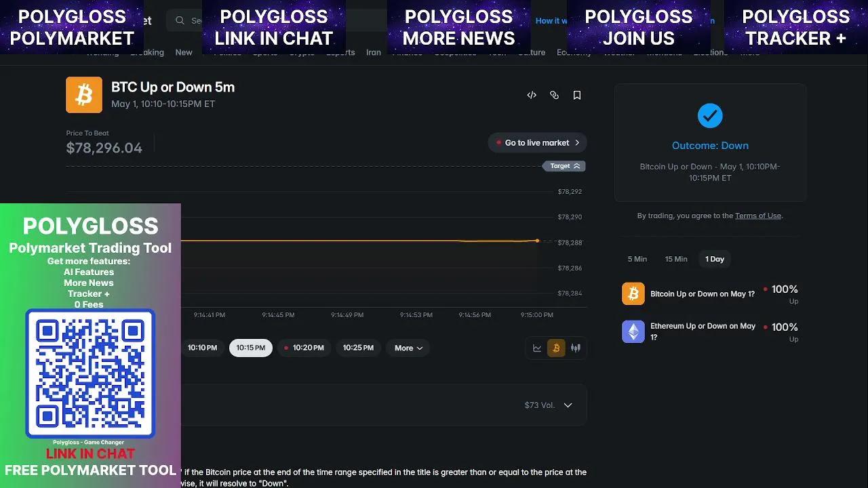This screenshot has width=868, height=488.
Task: Click the orange Bitcoin logo beside the market title
Action: click(x=84, y=95)
